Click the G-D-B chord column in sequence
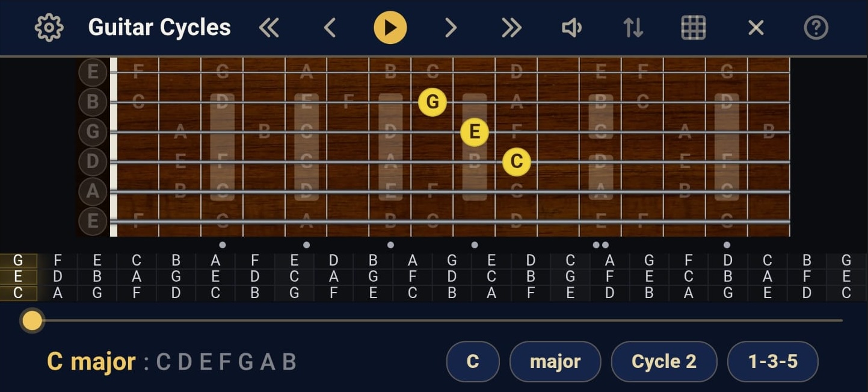The height and width of the screenshot is (392, 868). (452, 277)
